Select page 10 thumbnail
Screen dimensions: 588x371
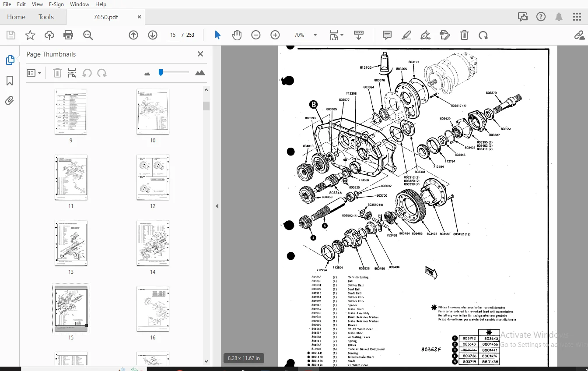[x=153, y=112]
